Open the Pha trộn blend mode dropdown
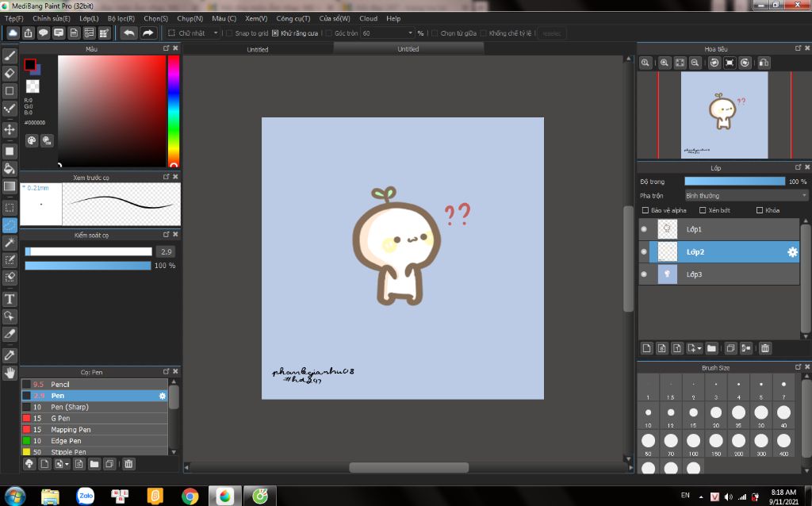 [x=745, y=196]
